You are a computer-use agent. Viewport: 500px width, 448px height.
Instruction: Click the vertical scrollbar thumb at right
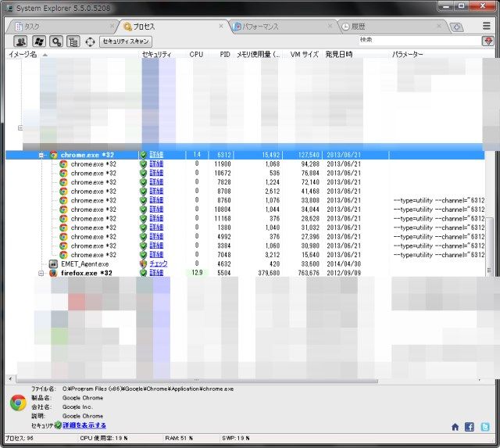[489, 246]
